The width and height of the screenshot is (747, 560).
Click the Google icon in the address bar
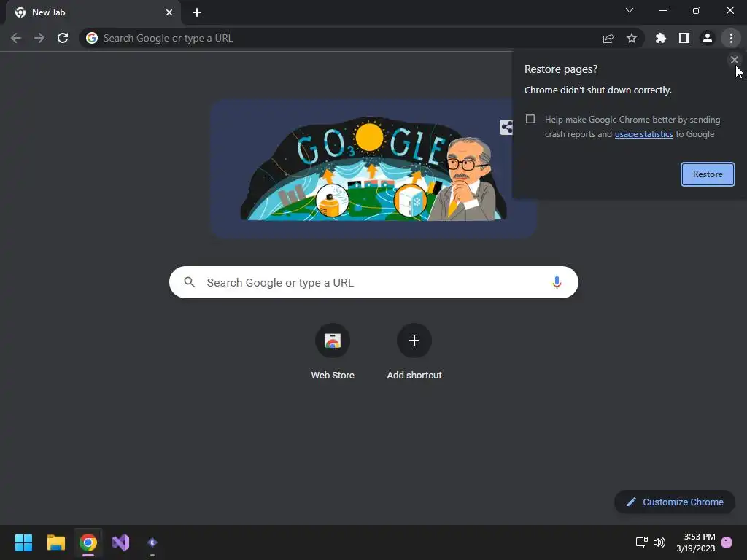(x=92, y=38)
